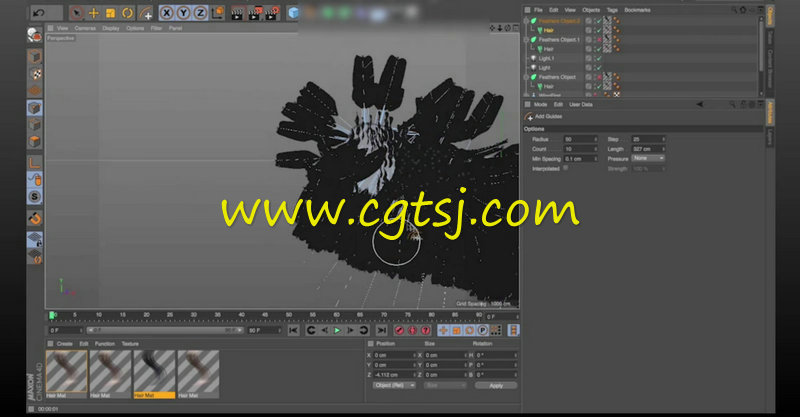Toggle Tweak mode mouse icon
Image resolution: width=800 pixels, height=417 pixels.
(35, 180)
